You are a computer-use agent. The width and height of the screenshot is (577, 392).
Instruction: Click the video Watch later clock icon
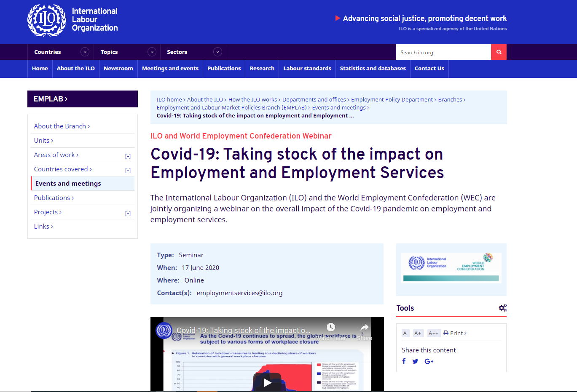pos(331,328)
